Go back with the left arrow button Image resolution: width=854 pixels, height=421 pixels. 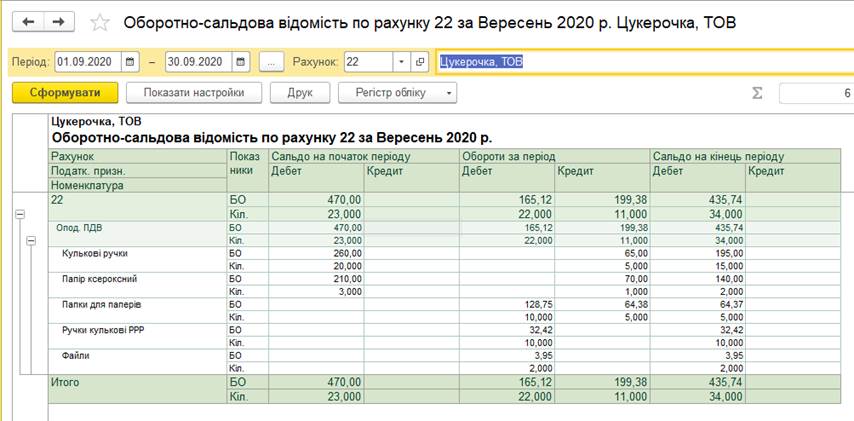pos(28,22)
